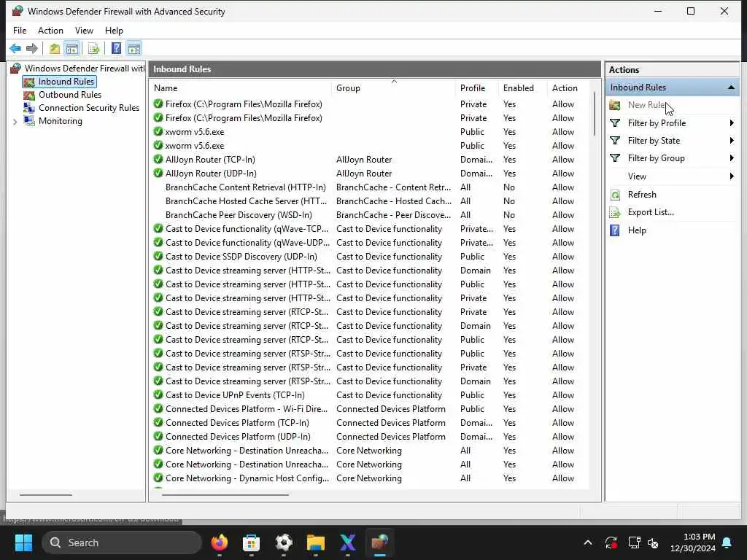Click Refresh in the Actions pane

coord(642,194)
